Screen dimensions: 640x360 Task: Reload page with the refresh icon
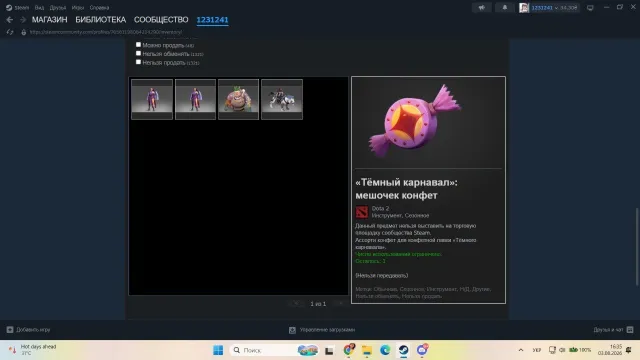click(10, 32)
